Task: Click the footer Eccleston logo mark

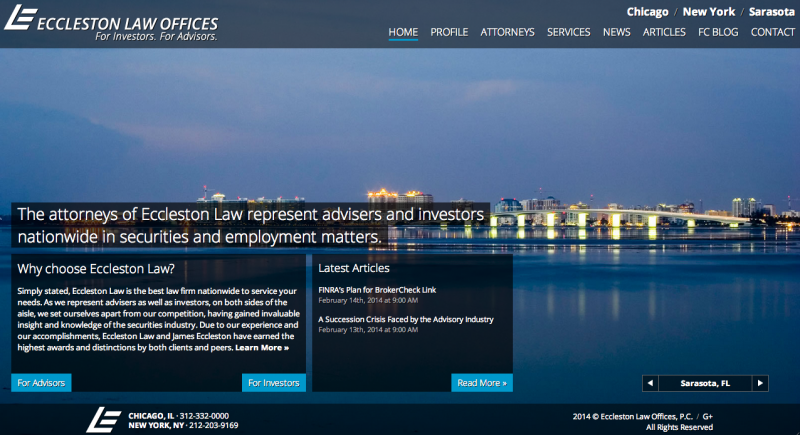Action: pos(104,420)
